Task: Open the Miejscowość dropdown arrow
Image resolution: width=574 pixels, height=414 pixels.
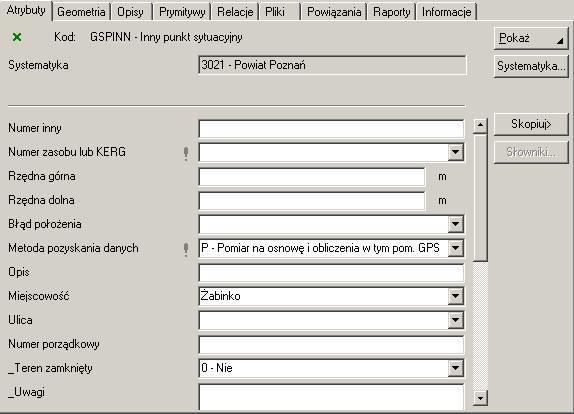Action: [455, 296]
